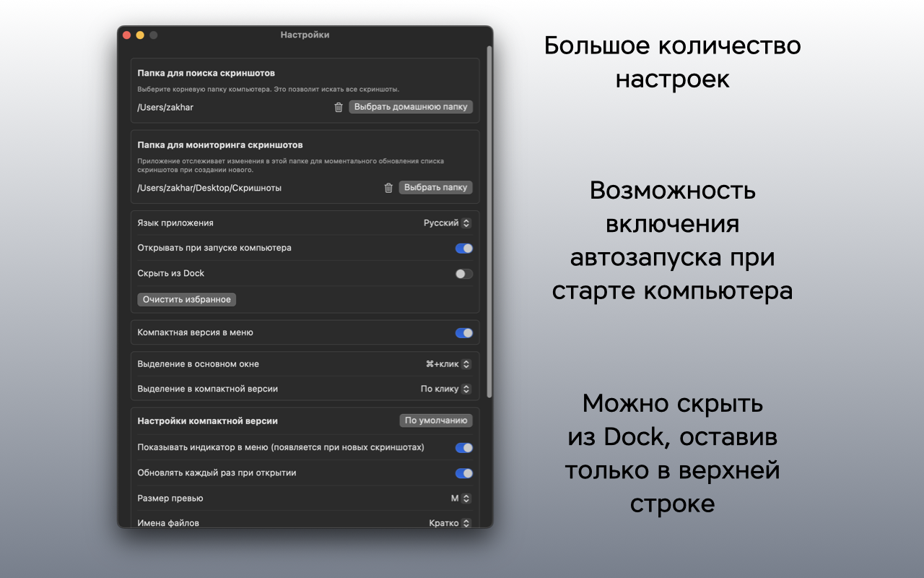Click the yellow minimize window button
This screenshot has width=924, height=578.
click(x=140, y=35)
